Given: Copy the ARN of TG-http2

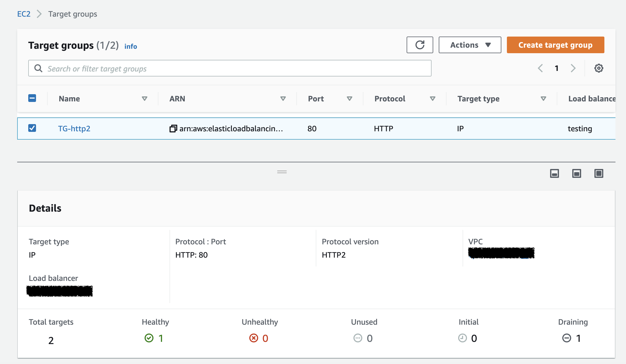Looking at the screenshot, I should pyautogui.click(x=172, y=128).
